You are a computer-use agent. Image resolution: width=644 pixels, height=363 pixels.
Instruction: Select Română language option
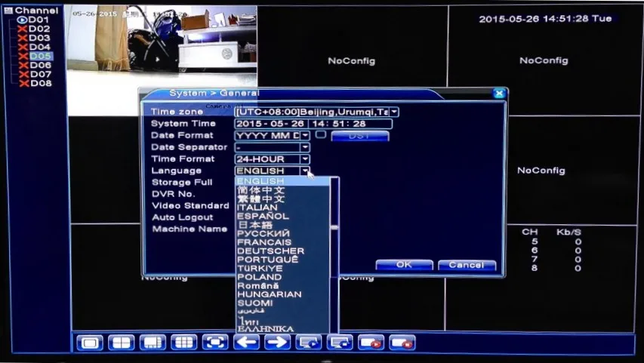click(282, 285)
